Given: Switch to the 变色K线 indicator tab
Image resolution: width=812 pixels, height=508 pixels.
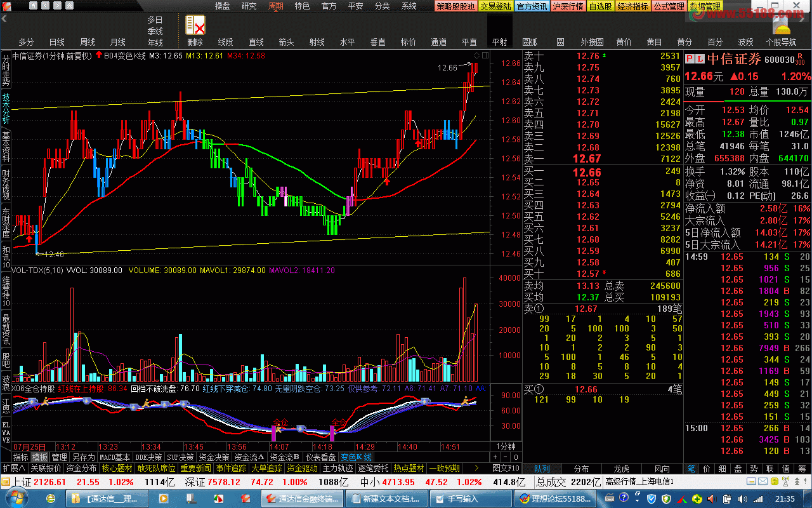Looking at the screenshot, I should pos(357,457).
